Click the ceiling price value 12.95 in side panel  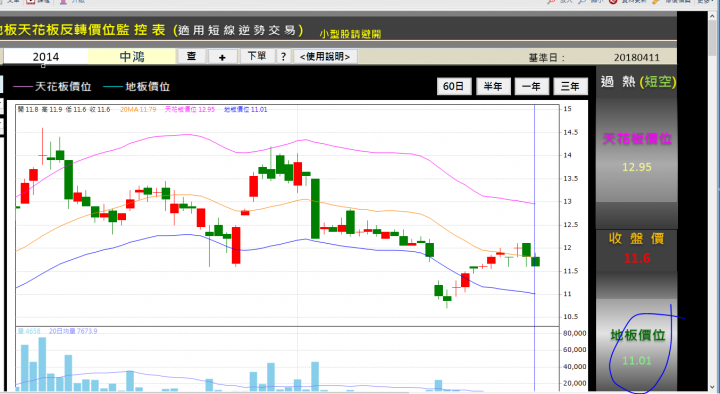point(636,167)
